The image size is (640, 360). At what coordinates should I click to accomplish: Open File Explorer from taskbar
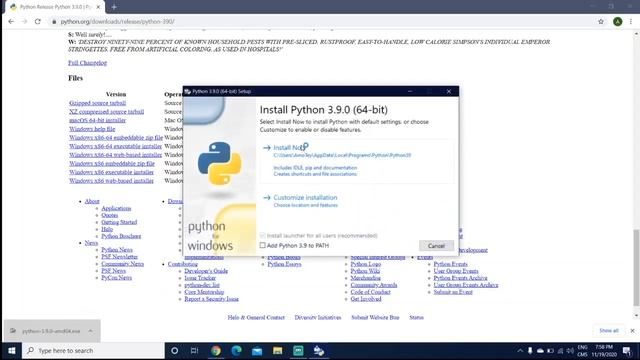[x=278, y=351]
